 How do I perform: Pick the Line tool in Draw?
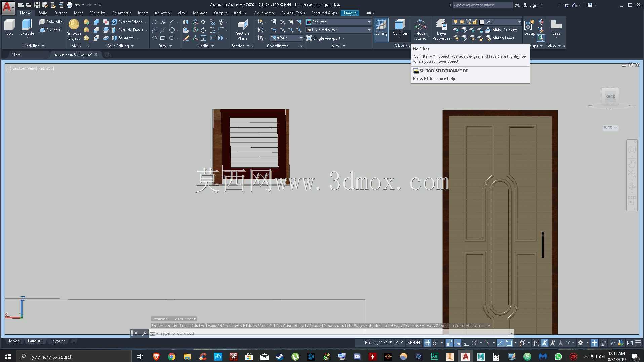click(163, 30)
